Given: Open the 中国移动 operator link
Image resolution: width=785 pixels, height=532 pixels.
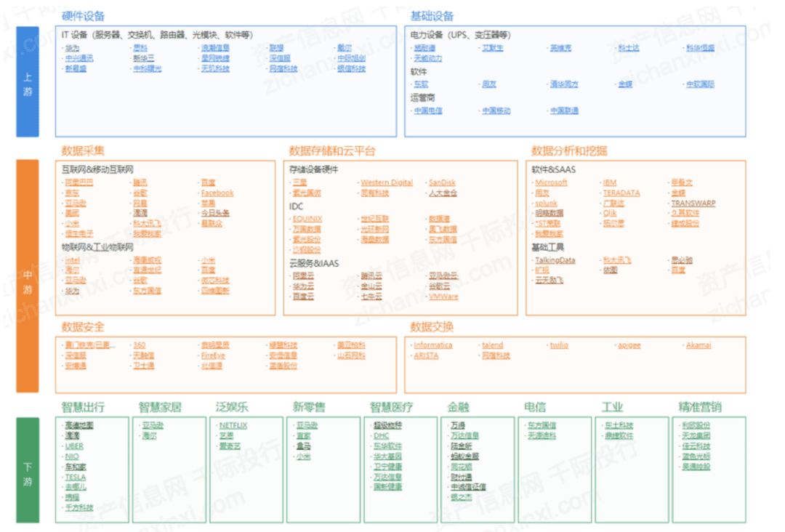Looking at the screenshot, I should coord(496,111).
